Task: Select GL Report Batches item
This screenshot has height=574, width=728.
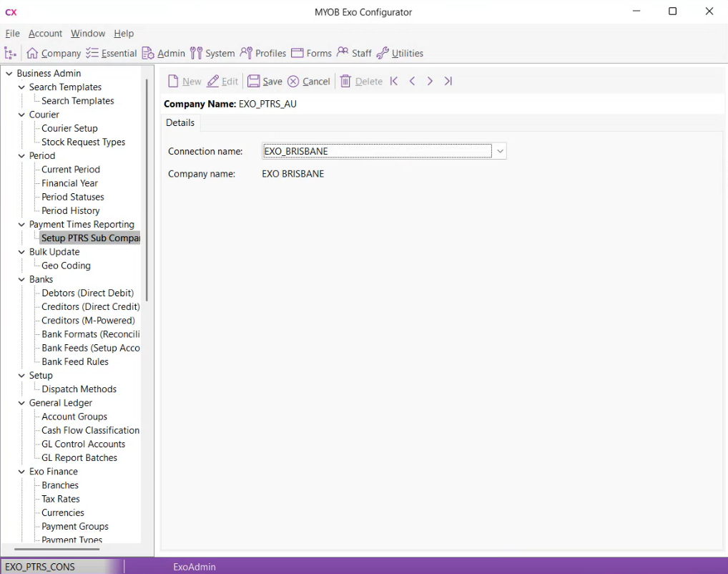Action: pyautogui.click(x=79, y=458)
